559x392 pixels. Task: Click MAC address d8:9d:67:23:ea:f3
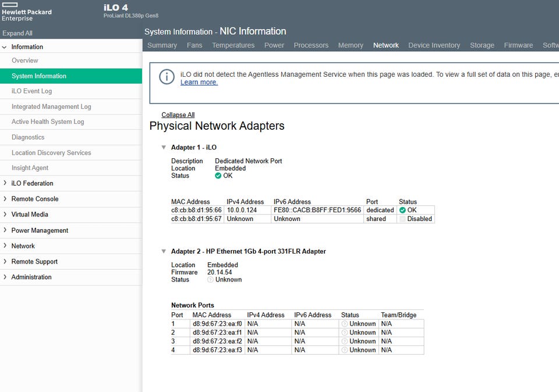click(x=217, y=350)
